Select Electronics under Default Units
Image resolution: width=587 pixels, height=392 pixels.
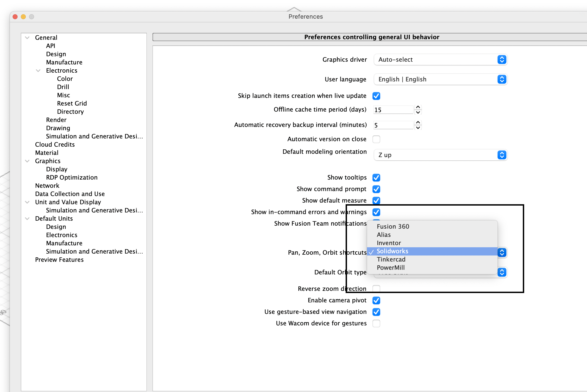[x=62, y=235]
